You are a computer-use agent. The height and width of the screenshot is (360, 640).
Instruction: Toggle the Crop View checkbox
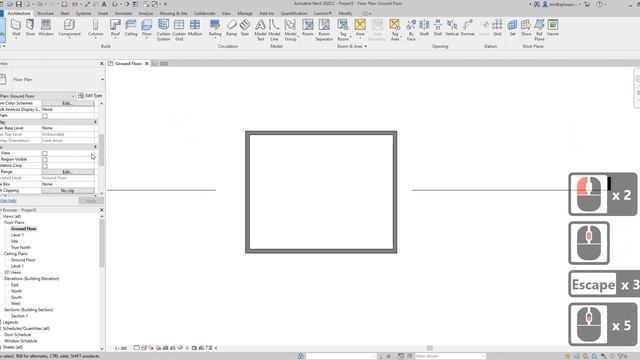coord(45,153)
